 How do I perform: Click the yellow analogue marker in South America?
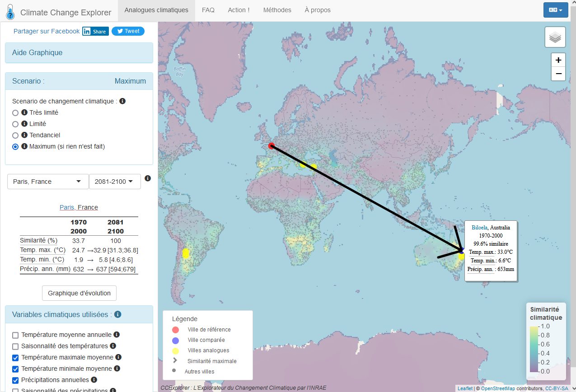coord(185,253)
